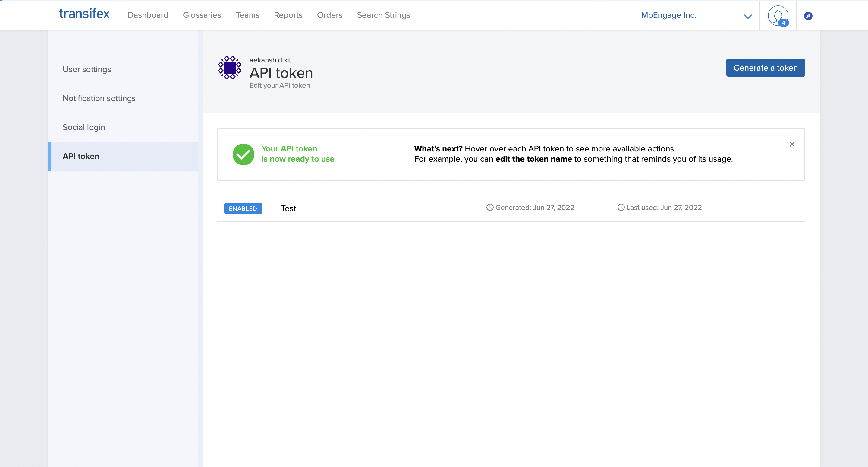The image size is (868, 467).
Task: Dismiss the API token ready notification
Action: pos(792,144)
